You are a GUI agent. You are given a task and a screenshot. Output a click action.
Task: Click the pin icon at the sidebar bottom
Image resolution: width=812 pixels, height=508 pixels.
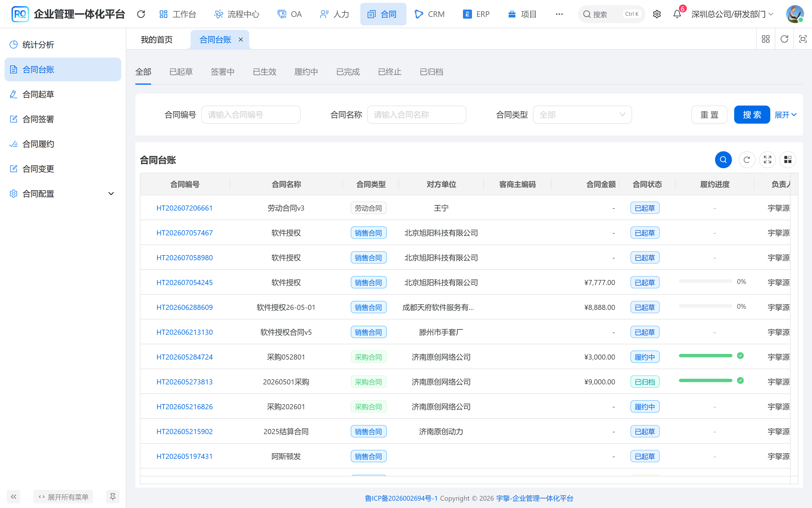tap(113, 497)
